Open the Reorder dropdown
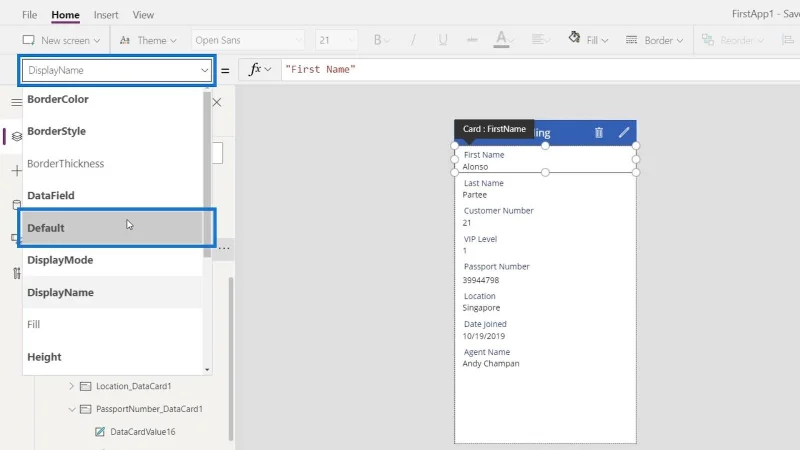 pos(733,40)
